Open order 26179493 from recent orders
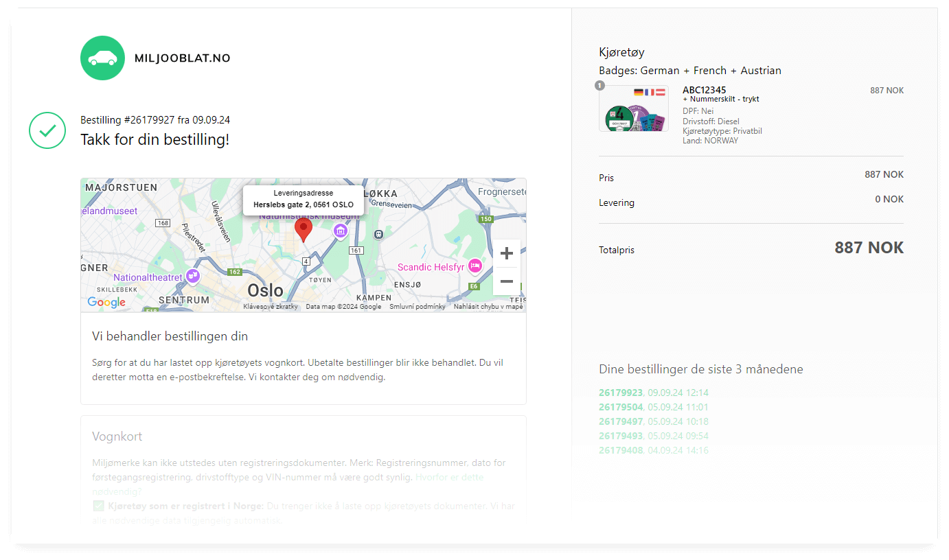This screenshot has height=560, width=949. click(620, 436)
